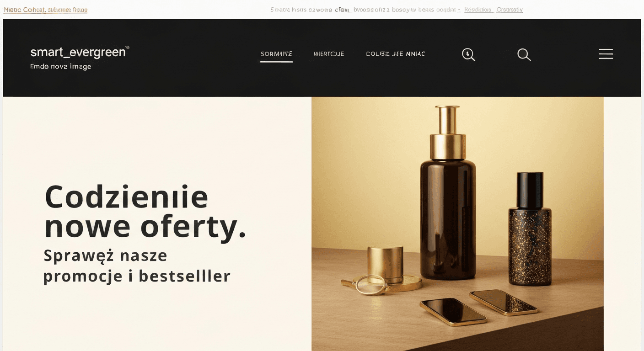Click the 'Emdo nove image' tagline
The height and width of the screenshot is (351, 644).
pyautogui.click(x=60, y=67)
